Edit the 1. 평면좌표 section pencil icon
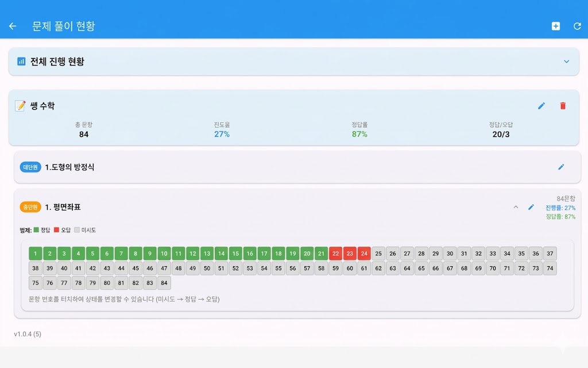 (x=531, y=207)
